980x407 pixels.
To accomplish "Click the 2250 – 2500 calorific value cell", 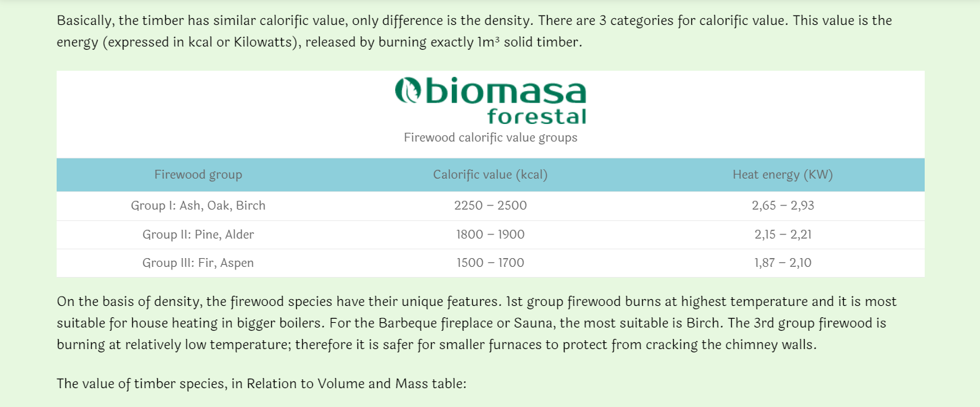I will point(490,206).
